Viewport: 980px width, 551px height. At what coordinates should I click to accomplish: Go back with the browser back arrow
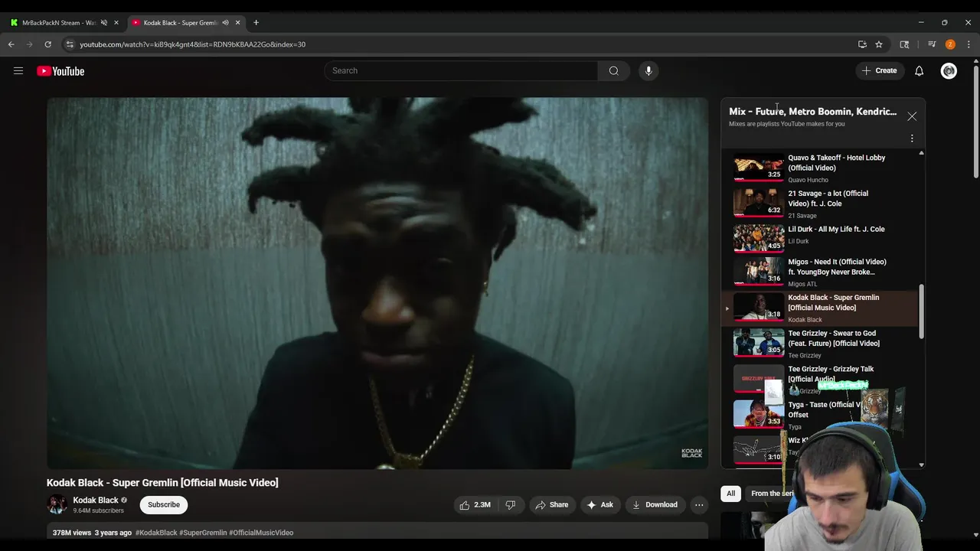(x=11, y=44)
